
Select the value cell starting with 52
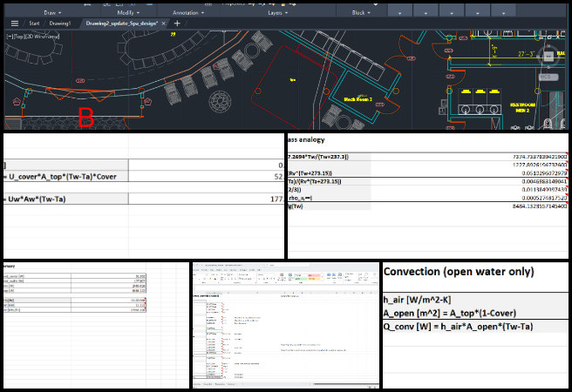(x=206, y=177)
